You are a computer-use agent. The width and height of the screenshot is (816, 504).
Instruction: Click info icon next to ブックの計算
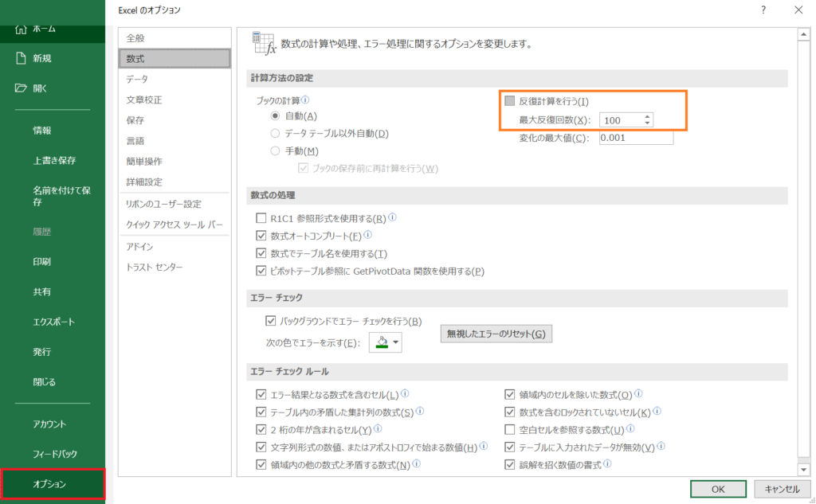coord(305,100)
